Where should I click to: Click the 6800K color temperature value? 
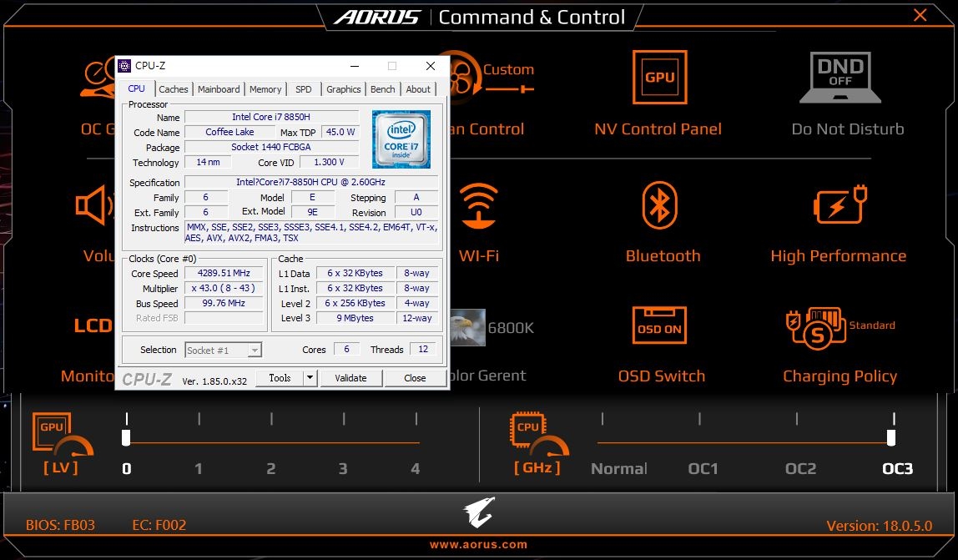point(511,328)
